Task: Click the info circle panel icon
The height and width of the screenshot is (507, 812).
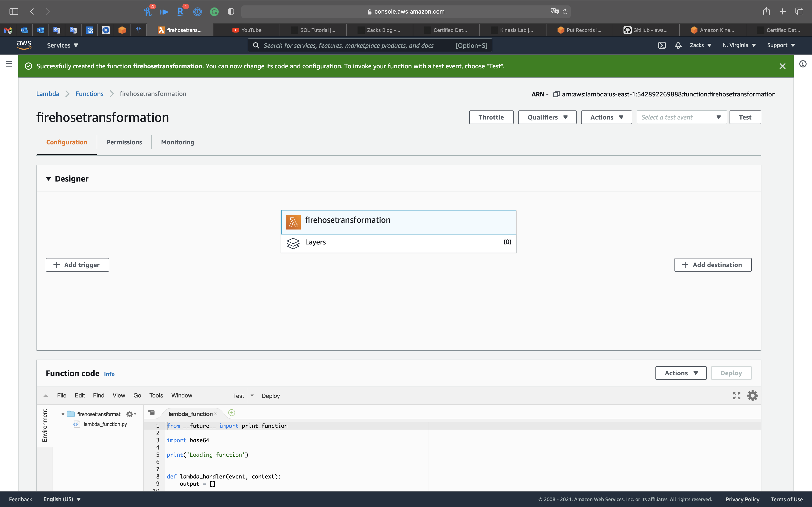Action: click(x=803, y=64)
